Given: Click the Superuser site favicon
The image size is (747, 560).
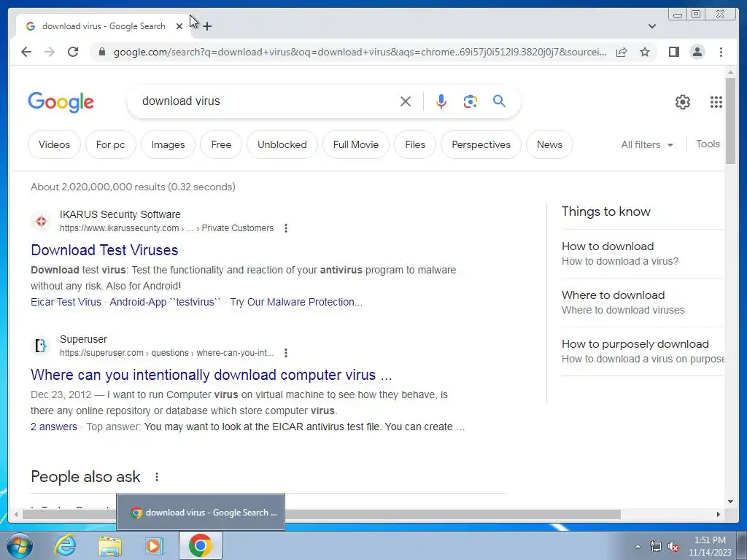Looking at the screenshot, I should click(41, 346).
